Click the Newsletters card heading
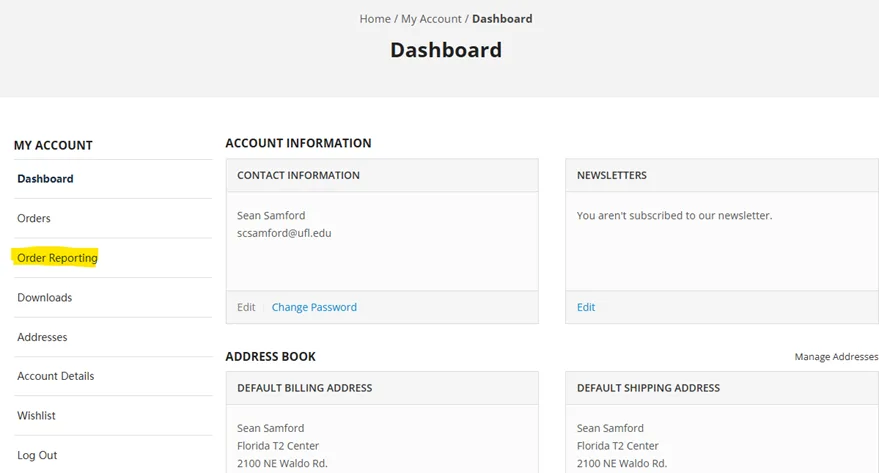The image size is (879, 473). pyautogui.click(x=612, y=175)
